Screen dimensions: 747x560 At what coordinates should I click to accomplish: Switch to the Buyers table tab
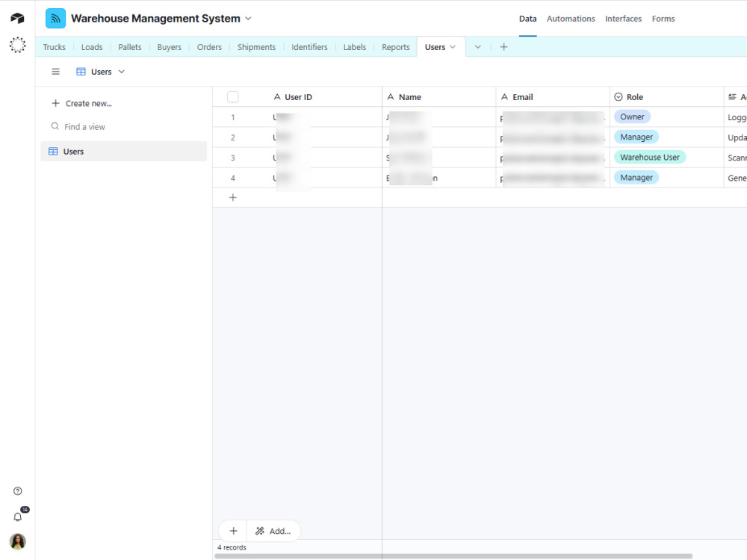click(x=169, y=47)
